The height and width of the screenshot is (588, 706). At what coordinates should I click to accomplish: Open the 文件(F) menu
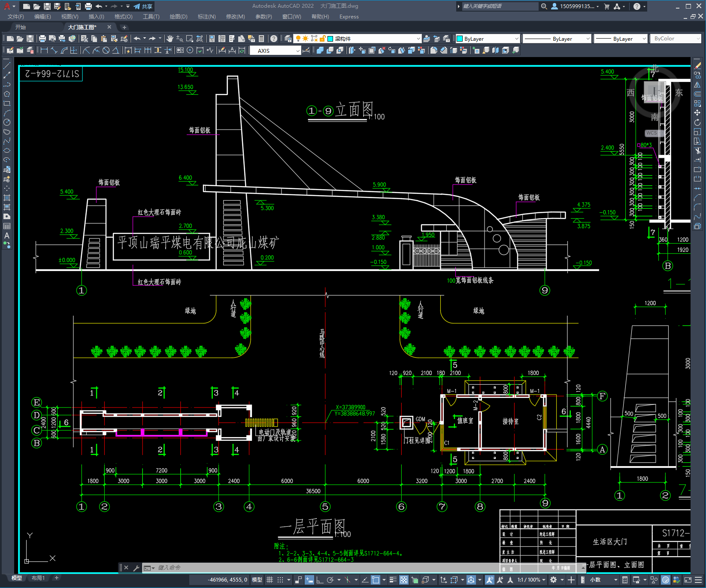[x=16, y=17]
